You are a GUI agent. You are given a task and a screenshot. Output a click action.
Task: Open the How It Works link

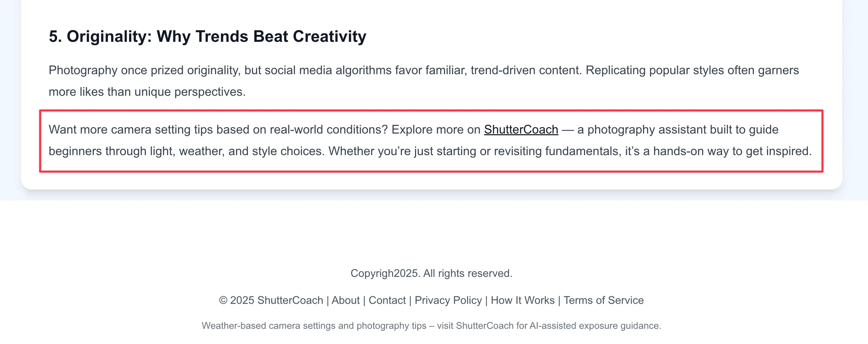click(x=522, y=300)
